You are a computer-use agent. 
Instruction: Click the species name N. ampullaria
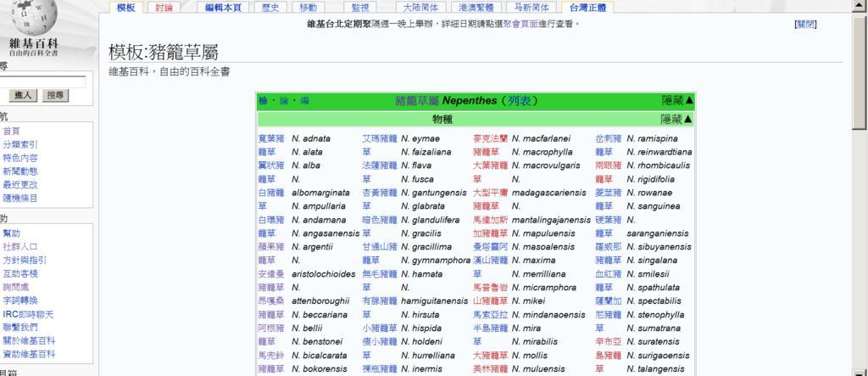(x=319, y=206)
